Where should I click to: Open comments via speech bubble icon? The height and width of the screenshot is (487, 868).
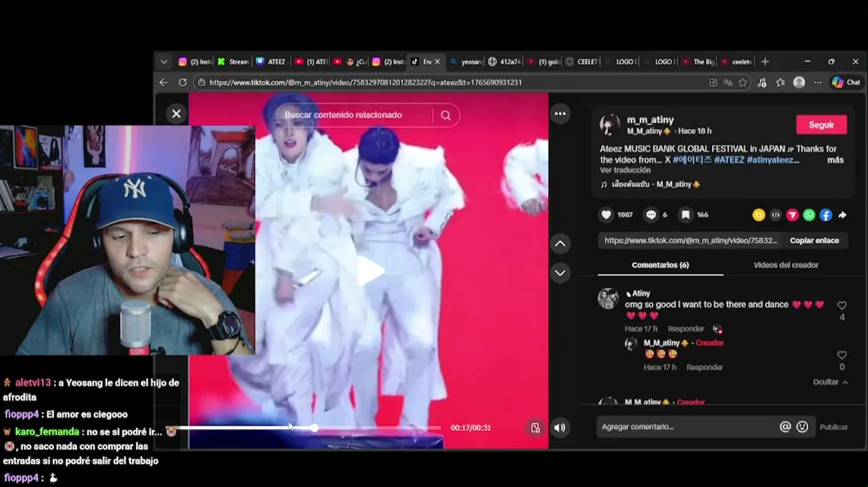coord(651,214)
